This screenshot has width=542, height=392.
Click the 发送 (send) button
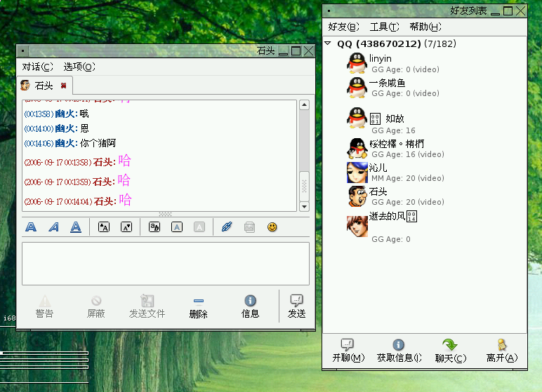tap(296, 306)
